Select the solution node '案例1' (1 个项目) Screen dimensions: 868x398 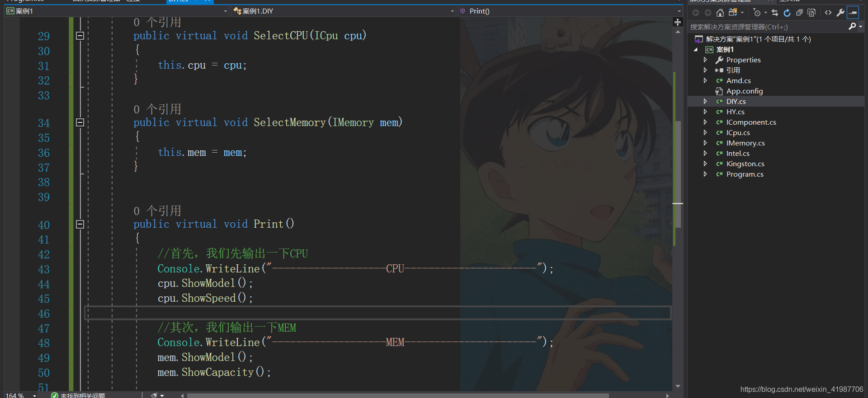[x=758, y=39]
